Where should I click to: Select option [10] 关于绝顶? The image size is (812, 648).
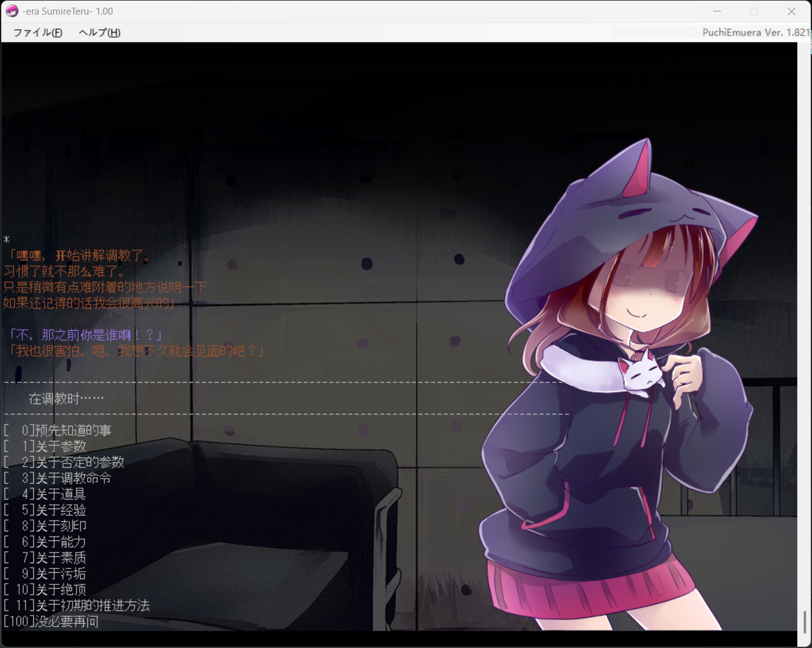(45, 589)
